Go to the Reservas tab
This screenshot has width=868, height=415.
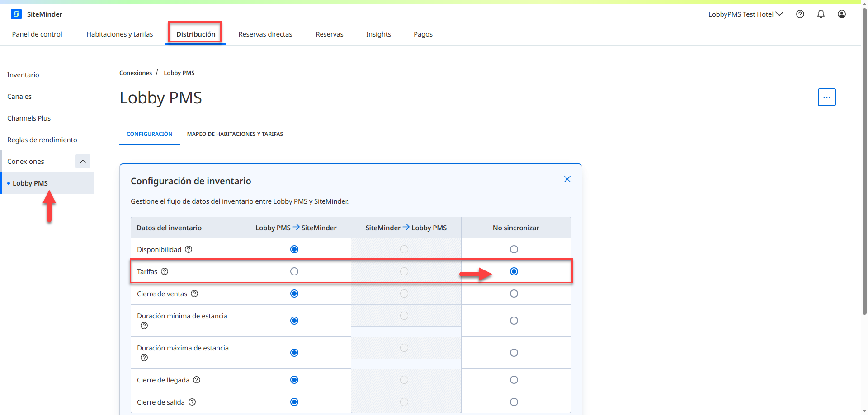click(330, 34)
